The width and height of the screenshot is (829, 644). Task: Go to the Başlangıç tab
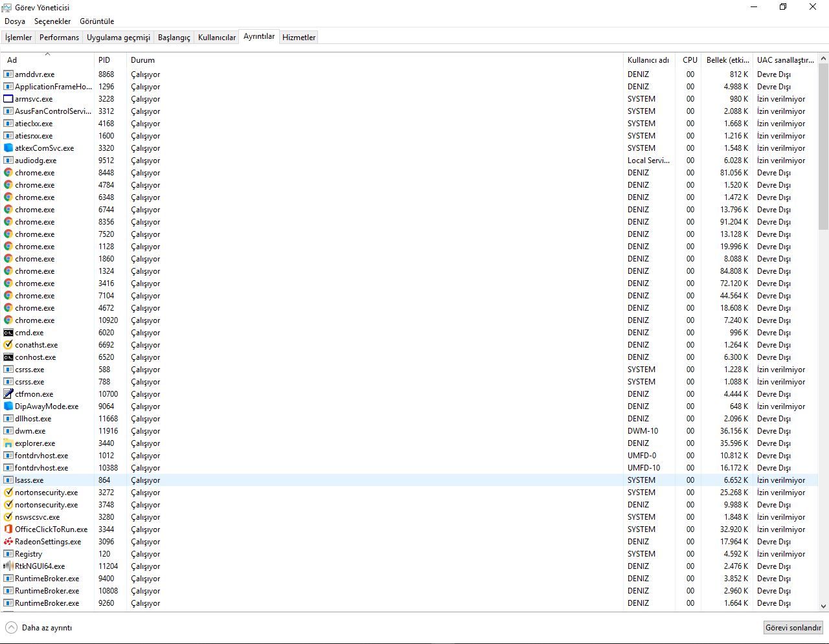174,38
